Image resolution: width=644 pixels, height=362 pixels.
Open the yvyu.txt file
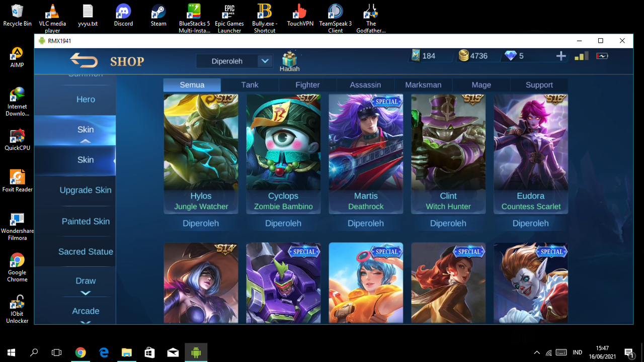(x=88, y=15)
